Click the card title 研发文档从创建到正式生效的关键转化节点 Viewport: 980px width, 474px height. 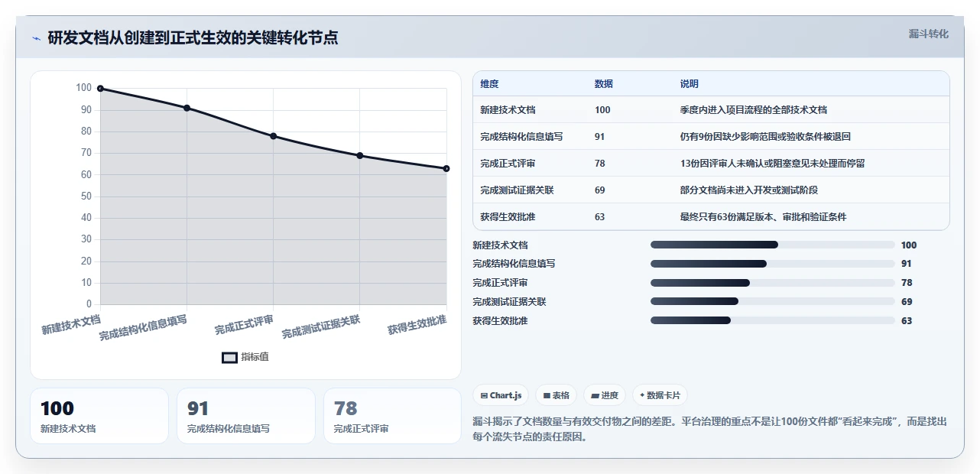click(x=193, y=37)
